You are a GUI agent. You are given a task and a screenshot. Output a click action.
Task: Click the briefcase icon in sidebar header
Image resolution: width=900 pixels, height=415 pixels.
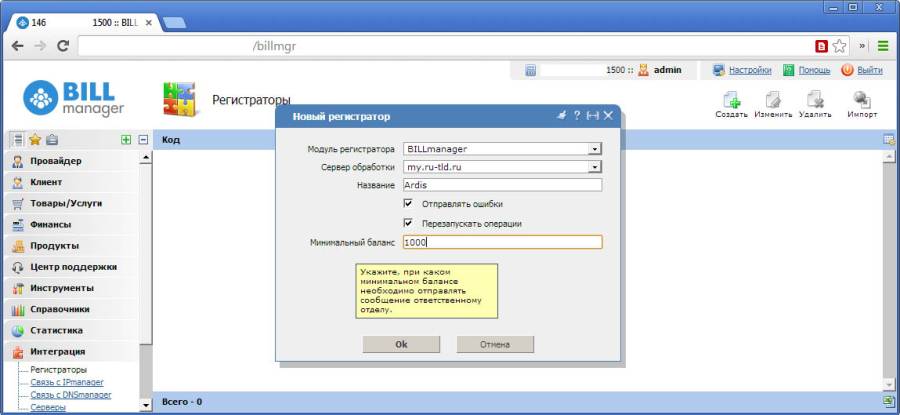[52, 139]
